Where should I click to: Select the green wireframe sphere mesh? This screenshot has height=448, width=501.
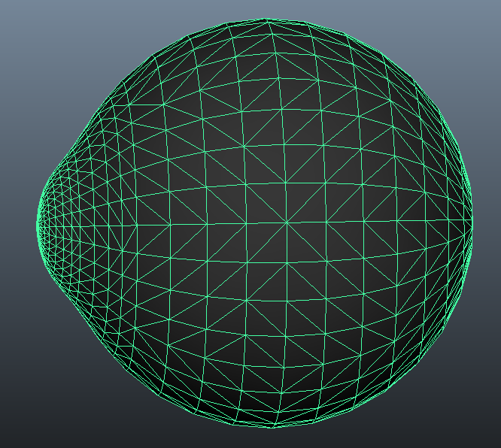255,223
